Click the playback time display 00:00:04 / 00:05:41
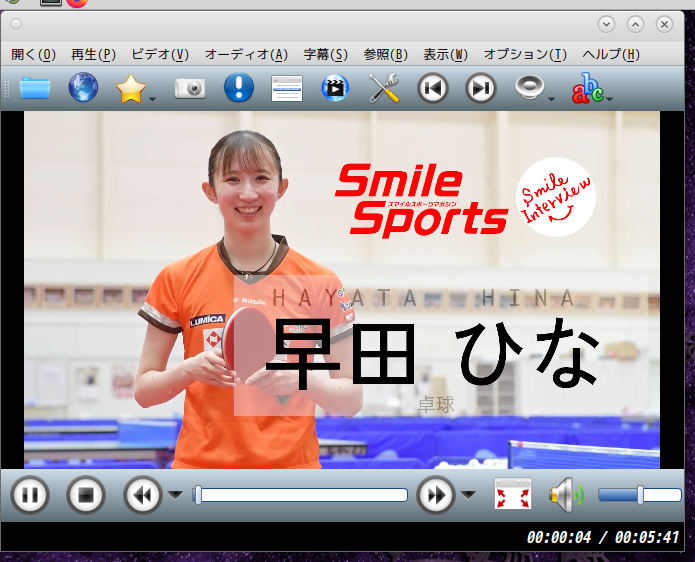 tap(602, 538)
